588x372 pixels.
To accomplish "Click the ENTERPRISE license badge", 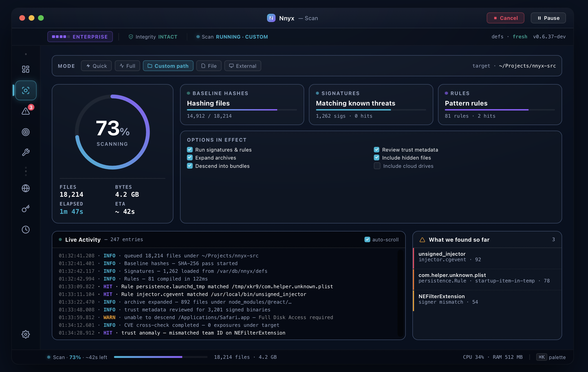I will [80, 37].
